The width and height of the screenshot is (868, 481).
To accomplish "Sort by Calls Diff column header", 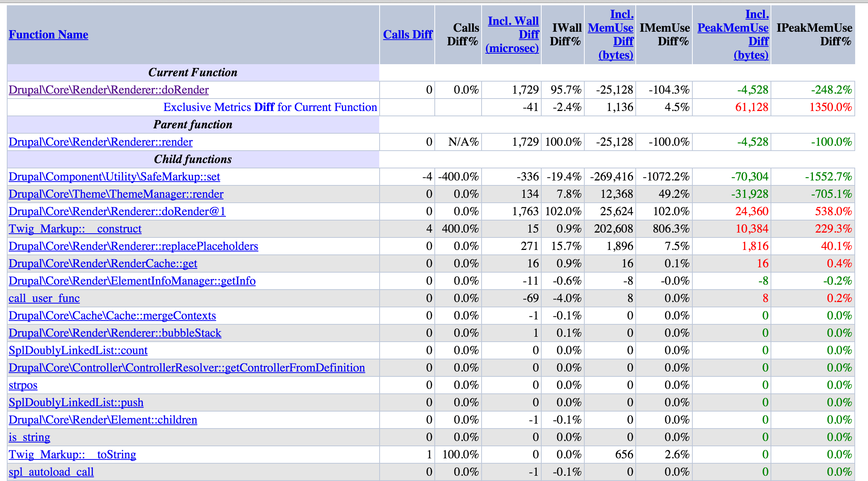I will coord(408,34).
